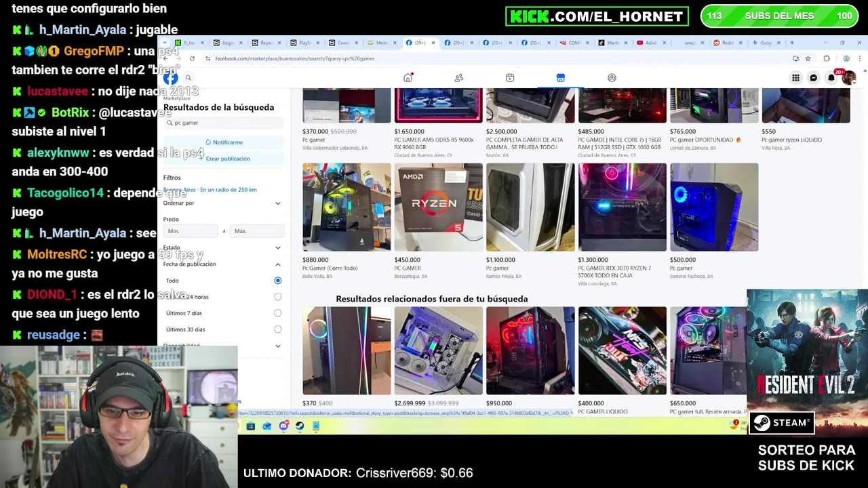The width and height of the screenshot is (868, 488).
Task: Open the $950.000 red-lit PC thumbnail
Action: coord(530,350)
